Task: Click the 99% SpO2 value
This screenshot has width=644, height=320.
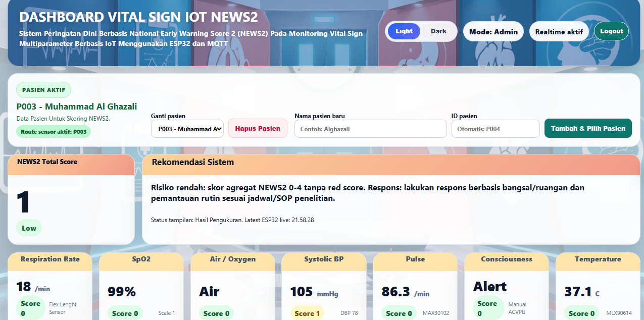Action: [x=122, y=292]
